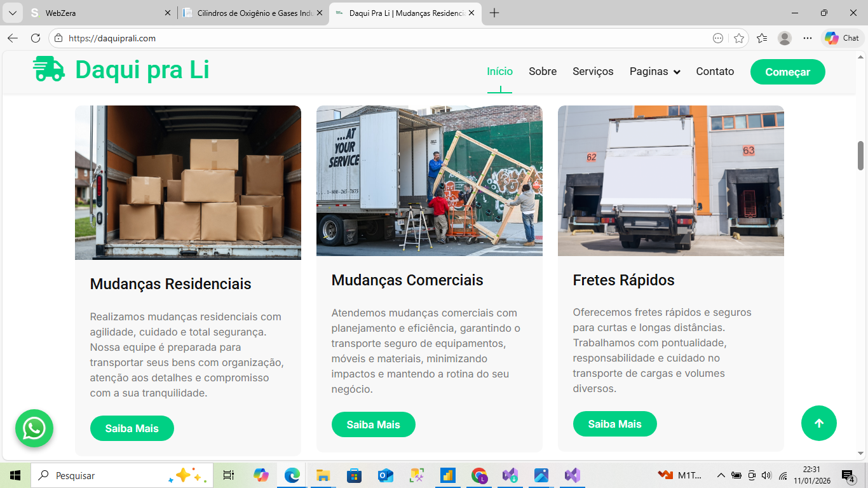Screen dimensions: 868x488
Task: Add the page to favorites via star icon
Action: pyautogui.click(x=739, y=38)
